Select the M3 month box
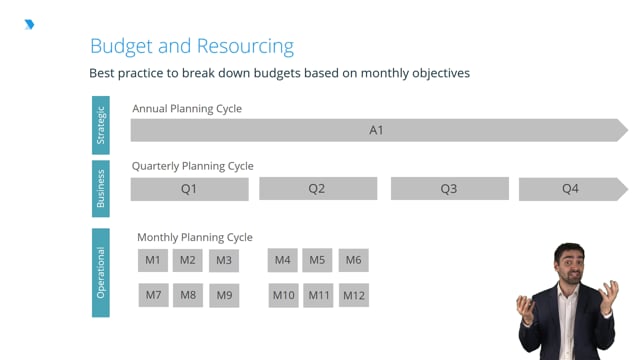Screen dimensions: 640x360 coord(224,260)
